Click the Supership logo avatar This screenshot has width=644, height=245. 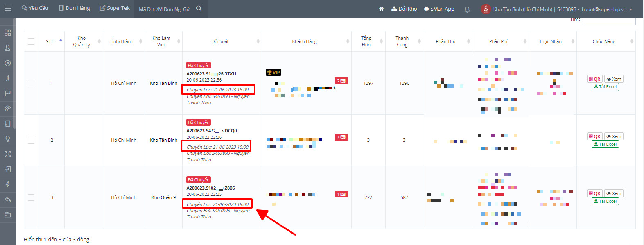click(x=486, y=9)
